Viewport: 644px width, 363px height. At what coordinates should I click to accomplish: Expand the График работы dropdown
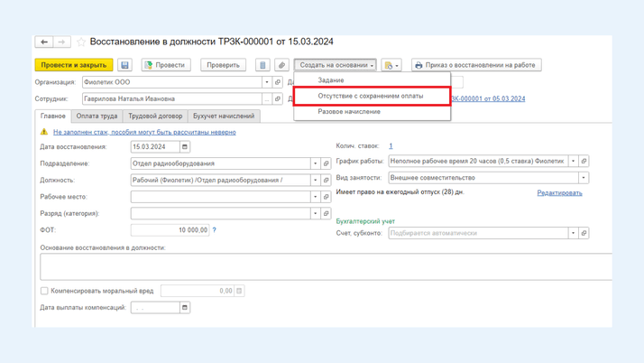[573, 162]
